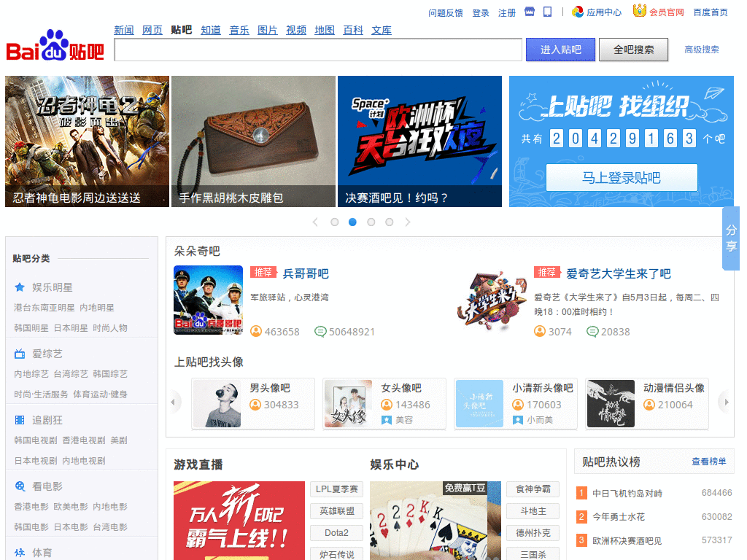747x560 pixels.
Task: Open the mobile phone icon in the top bar
Action: (547, 12)
